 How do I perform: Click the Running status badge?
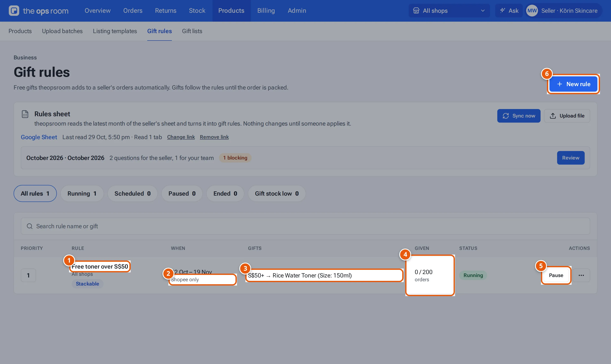click(473, 275)
